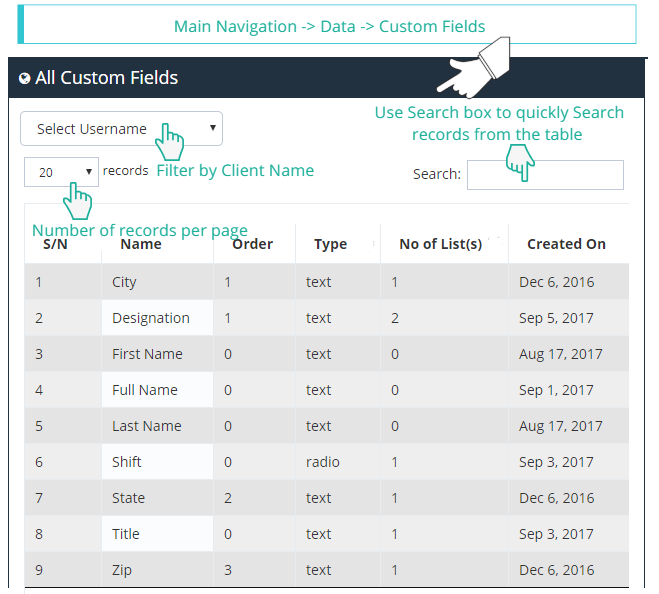Select the City custom field row
This screenshot has height=594, width=659.
[124, 282]
